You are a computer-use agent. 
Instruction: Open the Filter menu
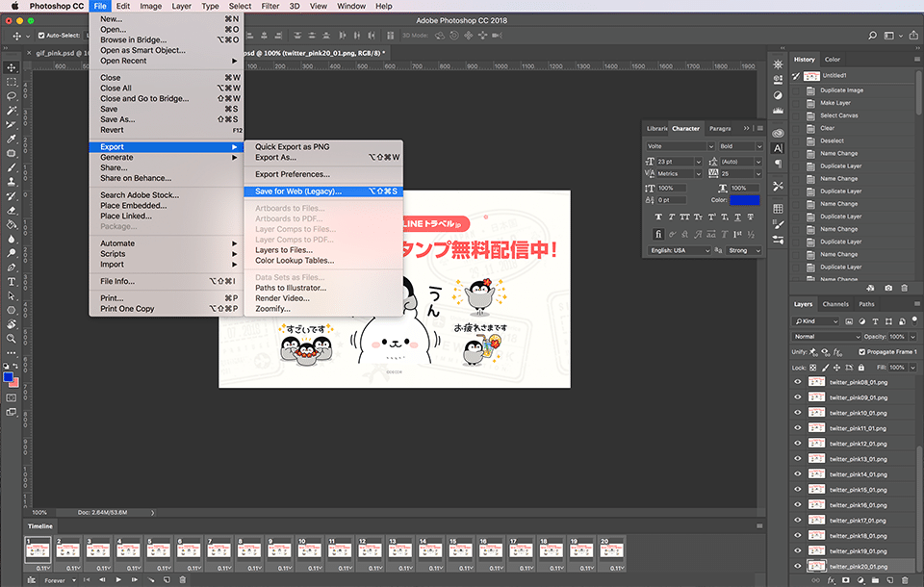(x=269, y=6)
